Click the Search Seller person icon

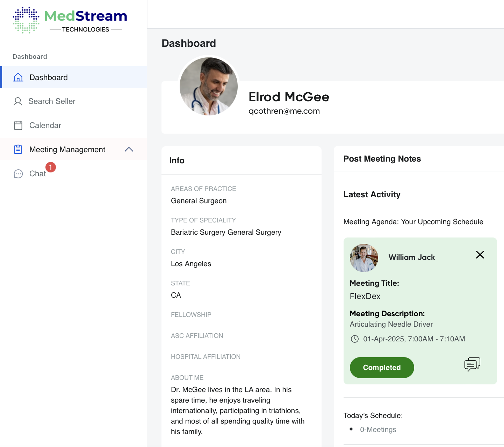click(18, 101)
